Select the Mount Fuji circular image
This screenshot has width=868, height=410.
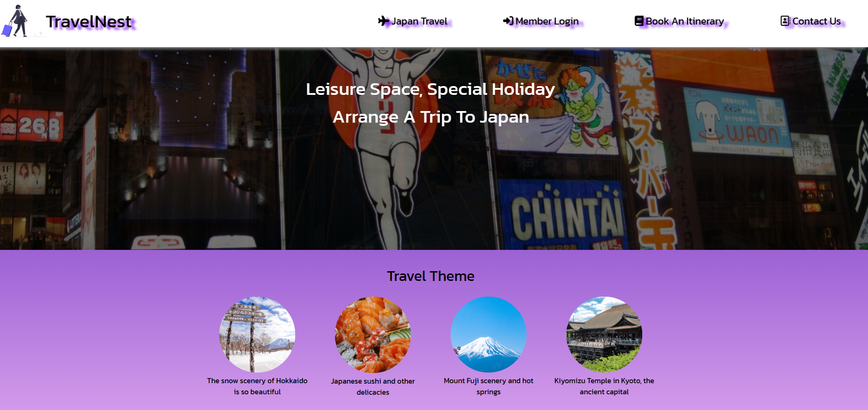pos(489,335)
